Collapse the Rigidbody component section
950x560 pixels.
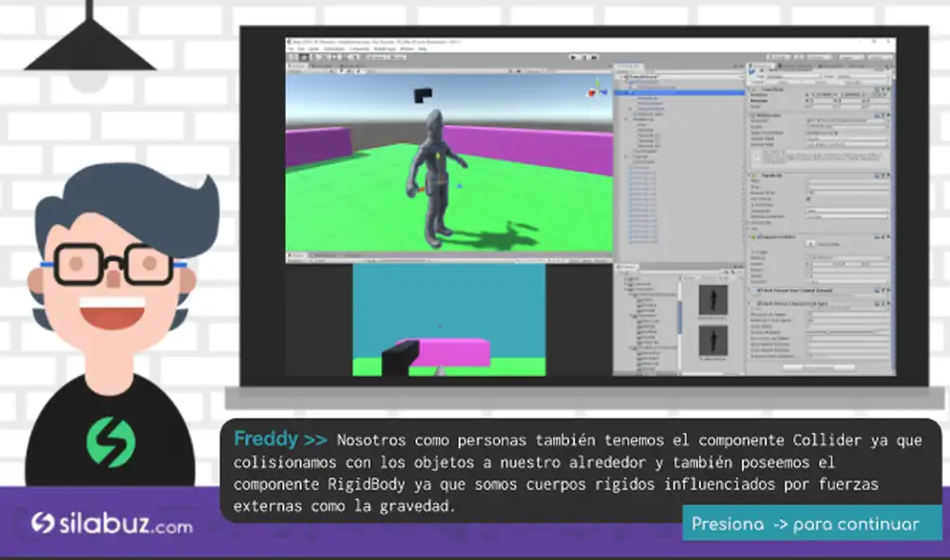click(x=750, y=174)
